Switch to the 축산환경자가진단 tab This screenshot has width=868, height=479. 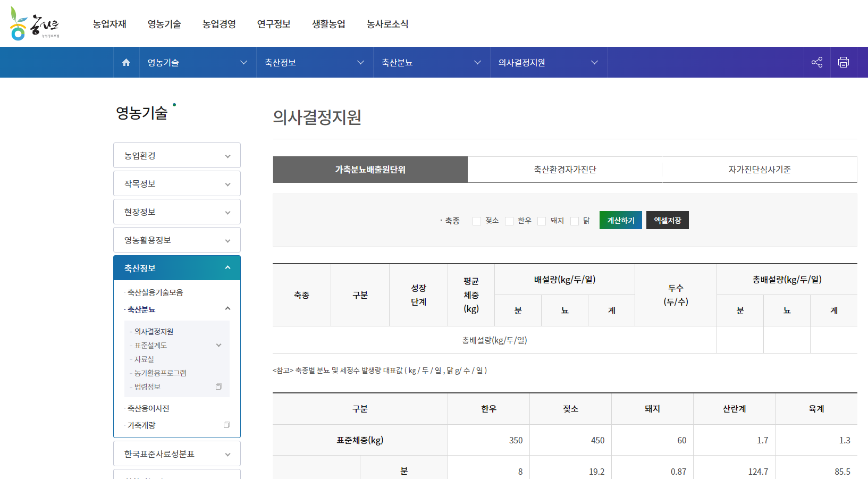click(565, 170)
